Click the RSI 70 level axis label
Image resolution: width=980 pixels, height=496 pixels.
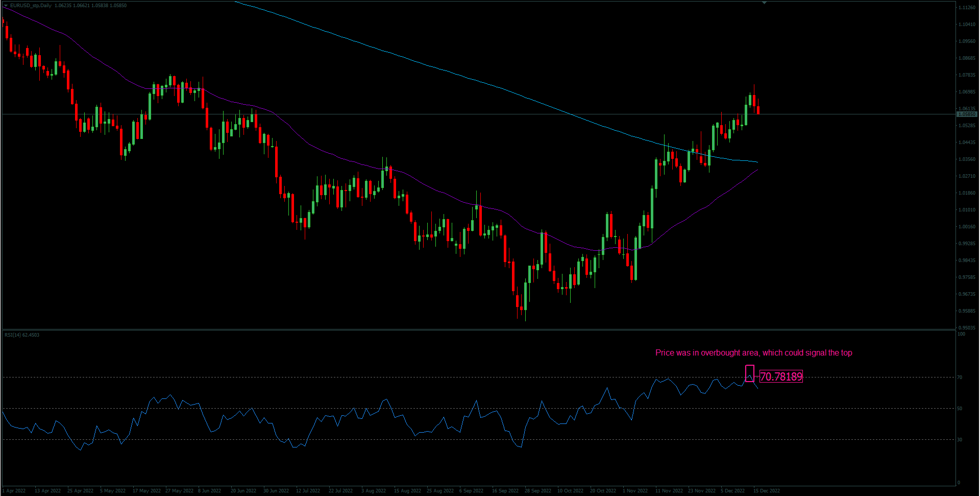(960, 377)
